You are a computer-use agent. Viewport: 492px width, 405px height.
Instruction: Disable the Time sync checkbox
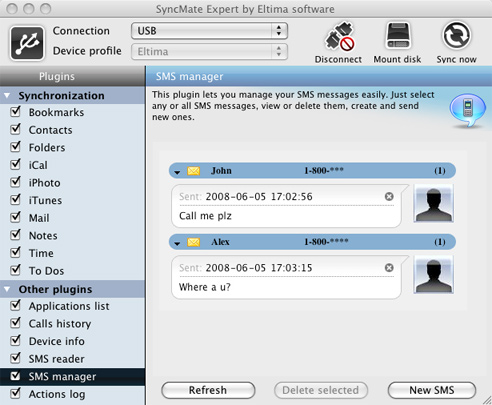tap(16, 252)
